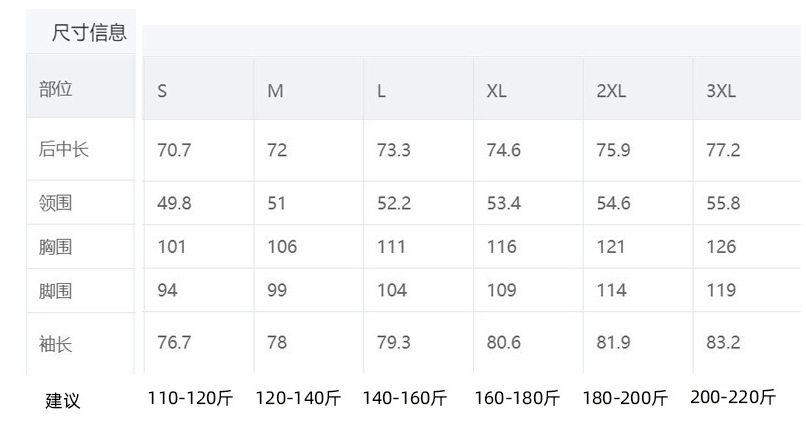Select the chest value 116 cell

[x=501, y=247]
